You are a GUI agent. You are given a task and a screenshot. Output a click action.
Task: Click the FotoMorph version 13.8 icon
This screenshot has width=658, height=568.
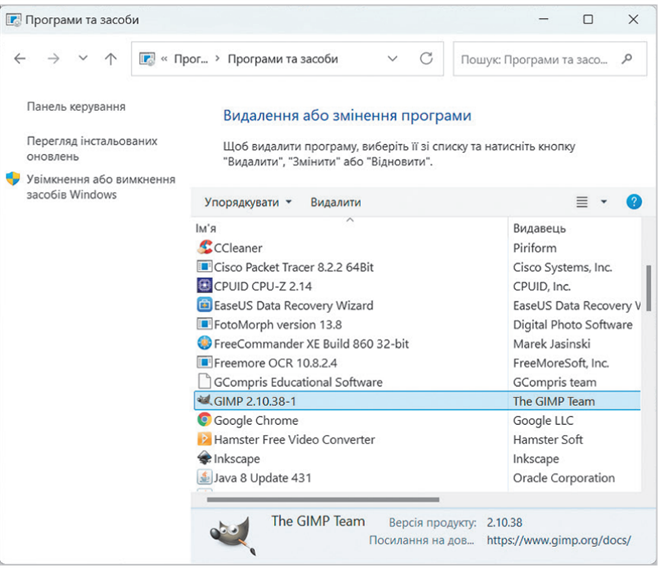204,324
